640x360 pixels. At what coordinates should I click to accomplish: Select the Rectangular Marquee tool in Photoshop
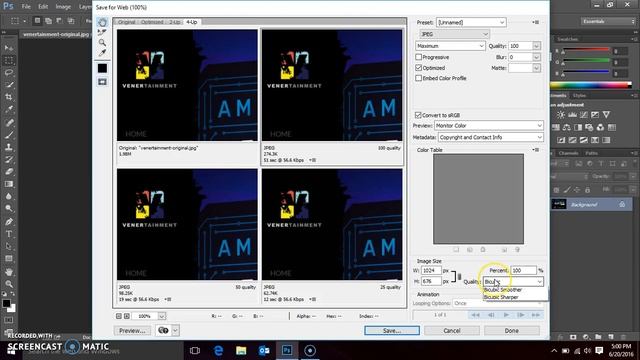pos(9,60)
